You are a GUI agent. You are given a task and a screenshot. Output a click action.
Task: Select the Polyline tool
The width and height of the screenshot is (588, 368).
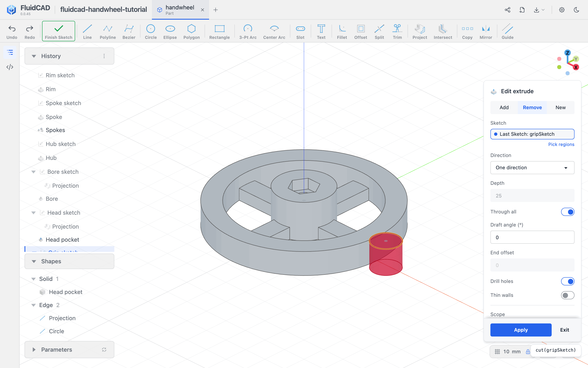(108, 32)
